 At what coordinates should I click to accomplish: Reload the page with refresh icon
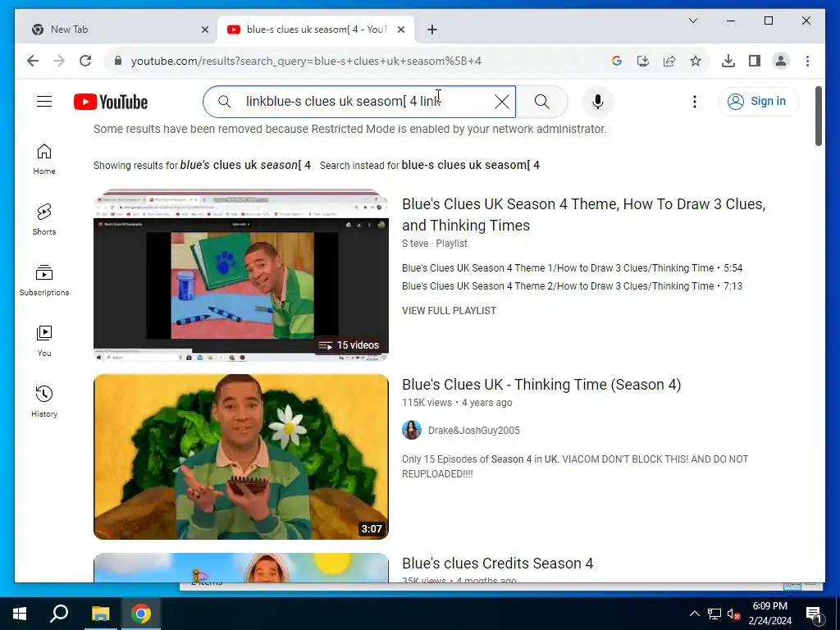(85, 61)
